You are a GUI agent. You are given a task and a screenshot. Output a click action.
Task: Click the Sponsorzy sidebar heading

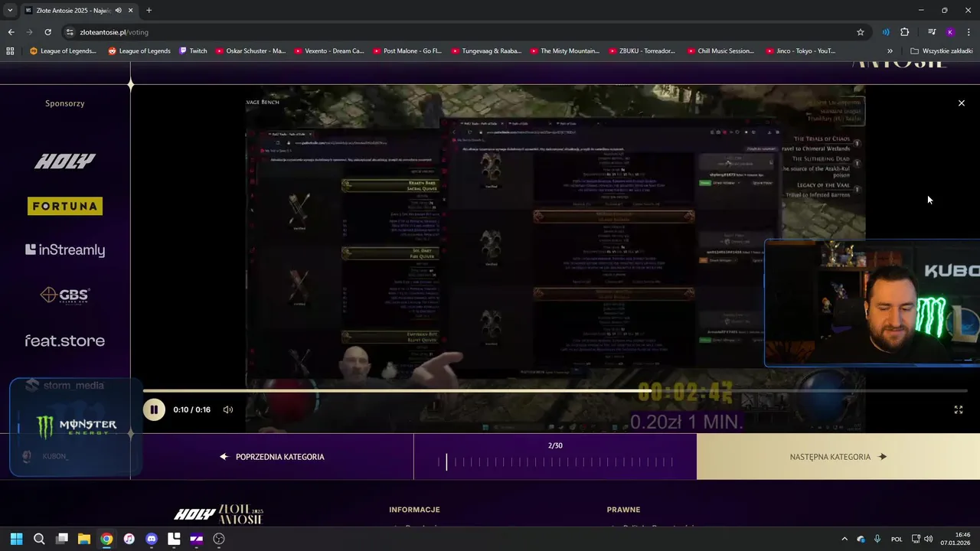click(64, 103)
